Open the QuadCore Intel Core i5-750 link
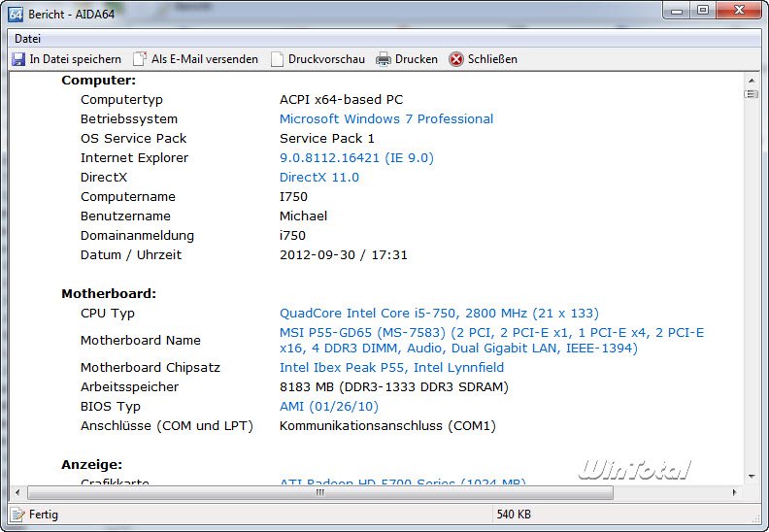769x532 pixels. pos(439,314)
